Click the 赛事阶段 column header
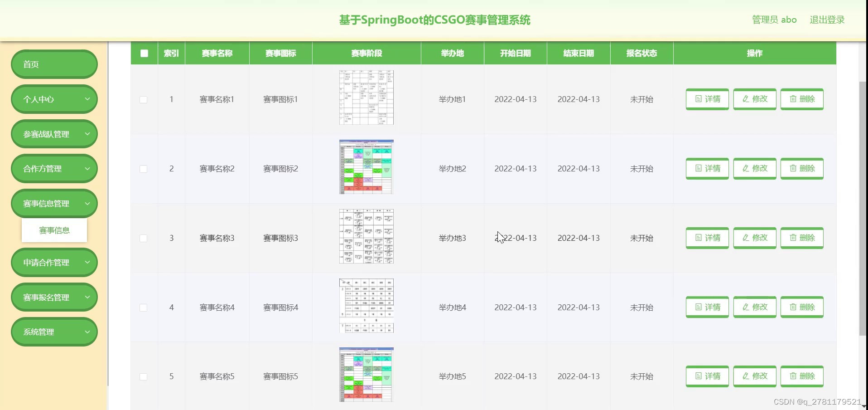This screenshot has height=410, width=868. click(366, 53)
